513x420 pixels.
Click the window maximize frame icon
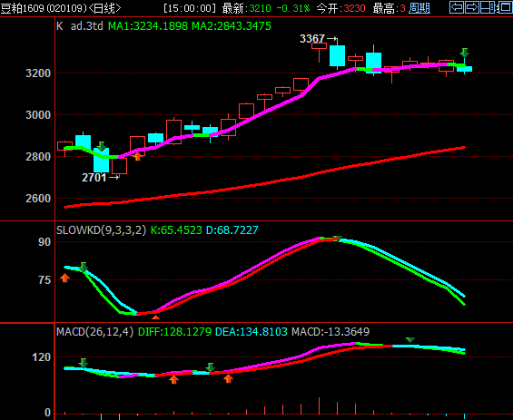pyautogui.click(x=505, y=7)
